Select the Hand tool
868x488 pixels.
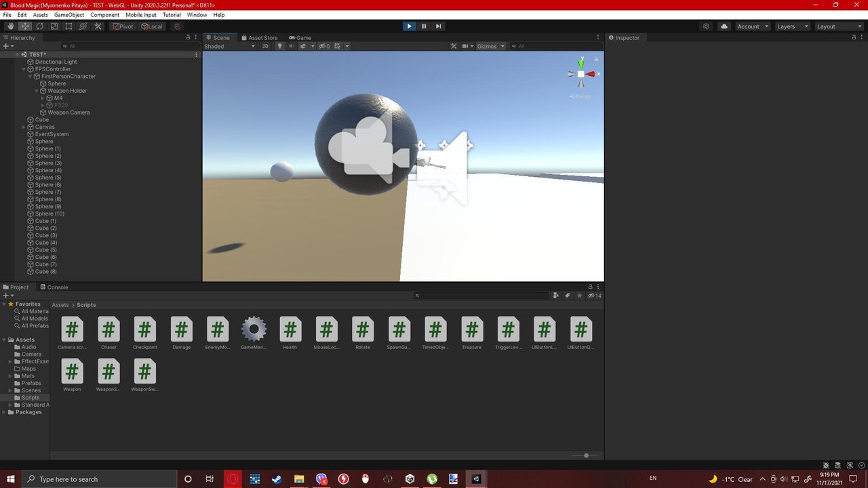coord(10,26)
